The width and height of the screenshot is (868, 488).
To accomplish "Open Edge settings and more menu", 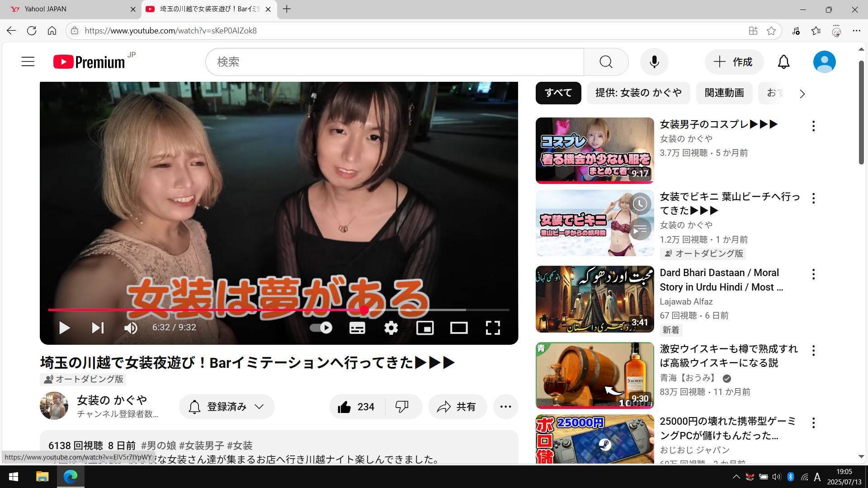I will pos(856,31).
